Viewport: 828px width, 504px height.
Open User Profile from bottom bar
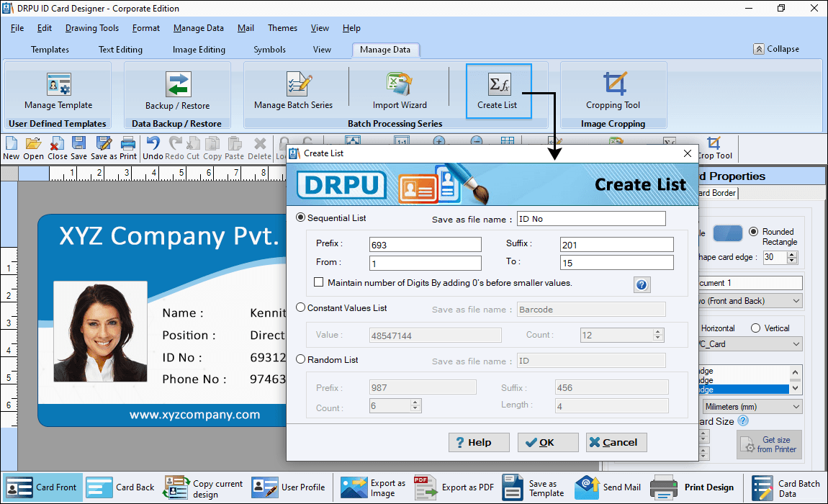[x=288, y=487]
